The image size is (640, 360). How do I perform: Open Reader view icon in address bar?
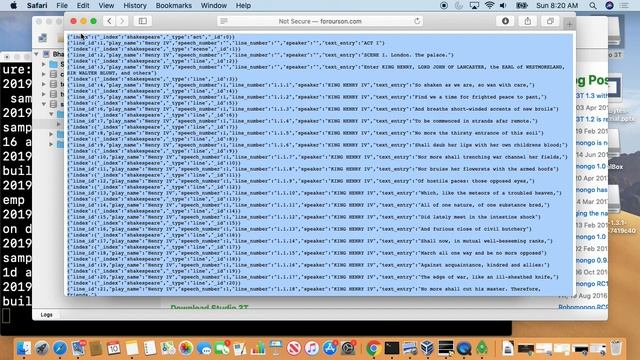(224, 21)
